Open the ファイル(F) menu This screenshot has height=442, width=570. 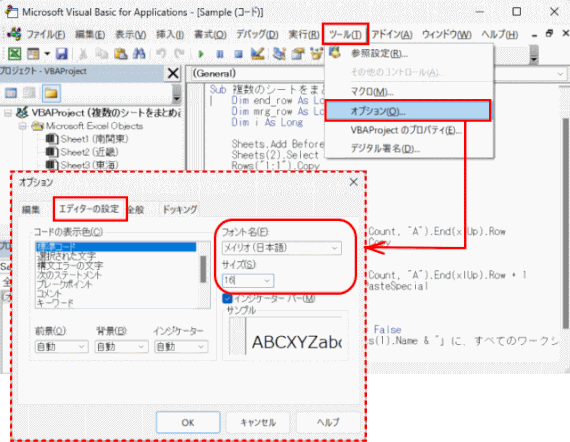[x=46, y=35]
